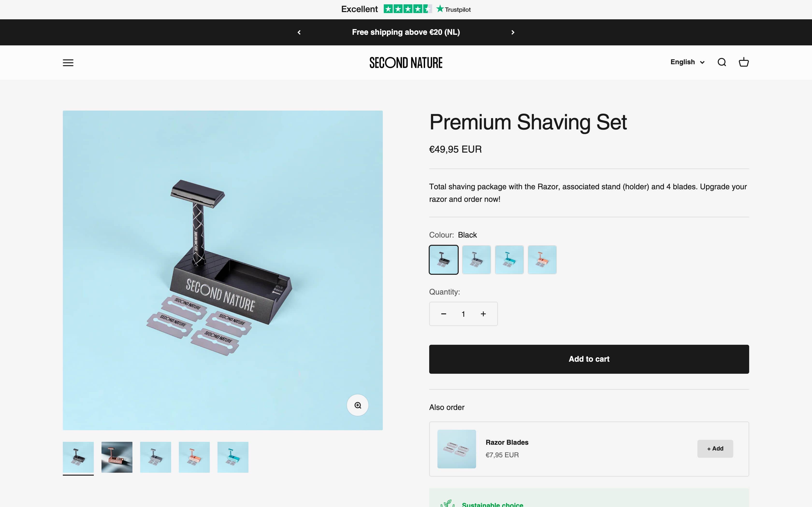This screenshot has height=507, width=812.
Task: Zoom product image with magnifier icon
Action: (358, 405)
